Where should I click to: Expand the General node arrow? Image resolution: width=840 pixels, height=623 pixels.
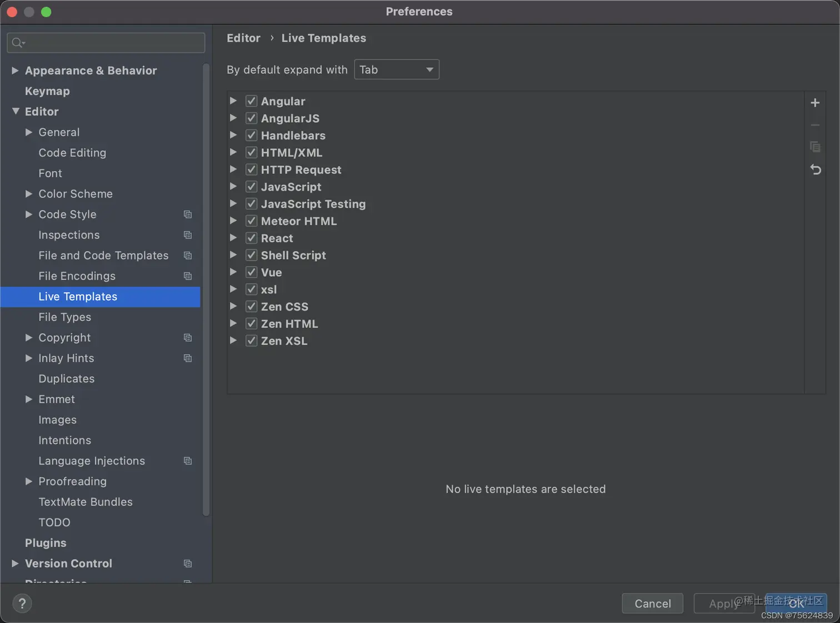[x=29, y=132]
